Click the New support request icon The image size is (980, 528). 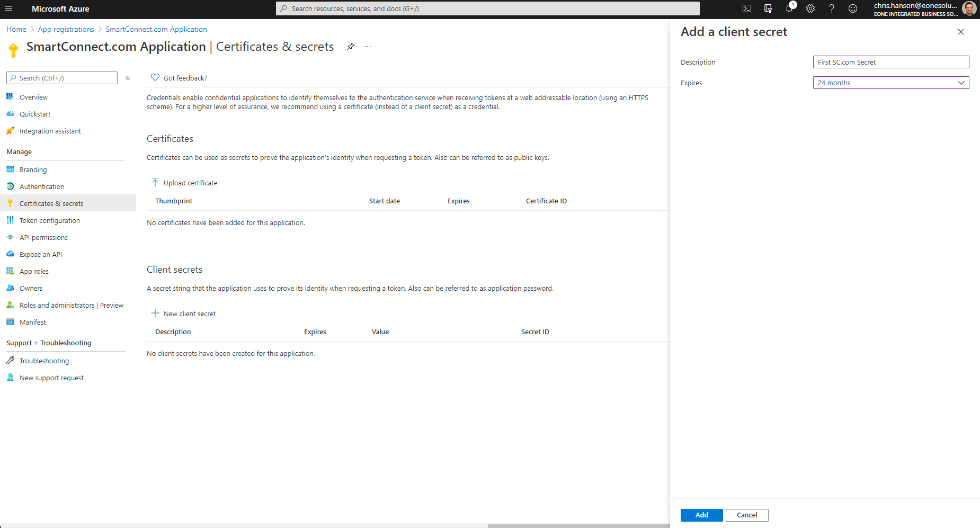(10, 378)
